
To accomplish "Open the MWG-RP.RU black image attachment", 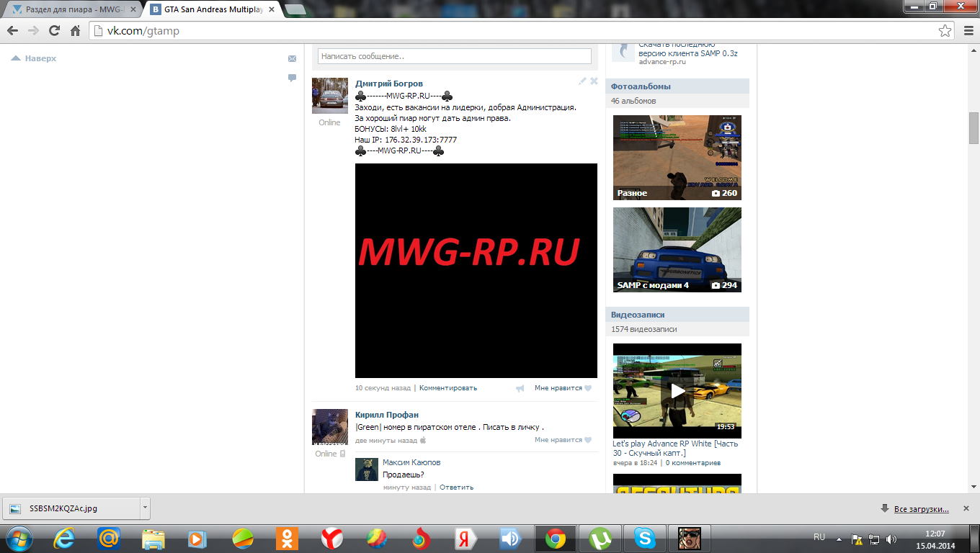I will click(x=476, y=271).
